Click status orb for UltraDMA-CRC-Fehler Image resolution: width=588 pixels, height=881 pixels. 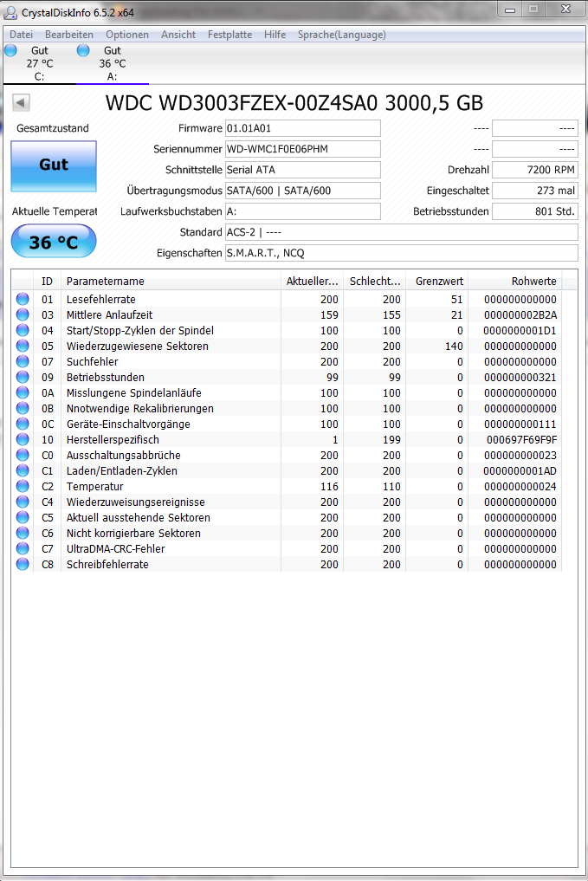pos(23,548)
